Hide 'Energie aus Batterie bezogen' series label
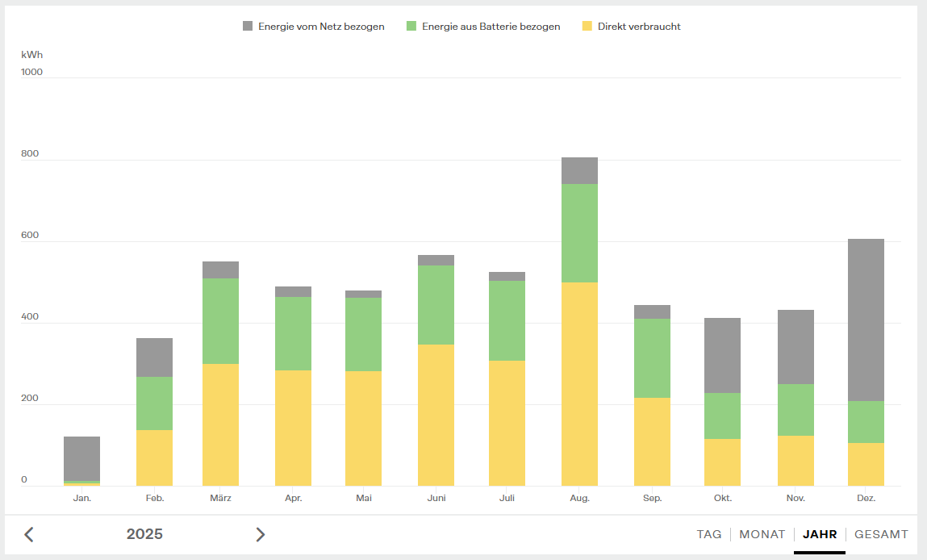The height and width of the screenshot is (560, 927). (491, 27)
